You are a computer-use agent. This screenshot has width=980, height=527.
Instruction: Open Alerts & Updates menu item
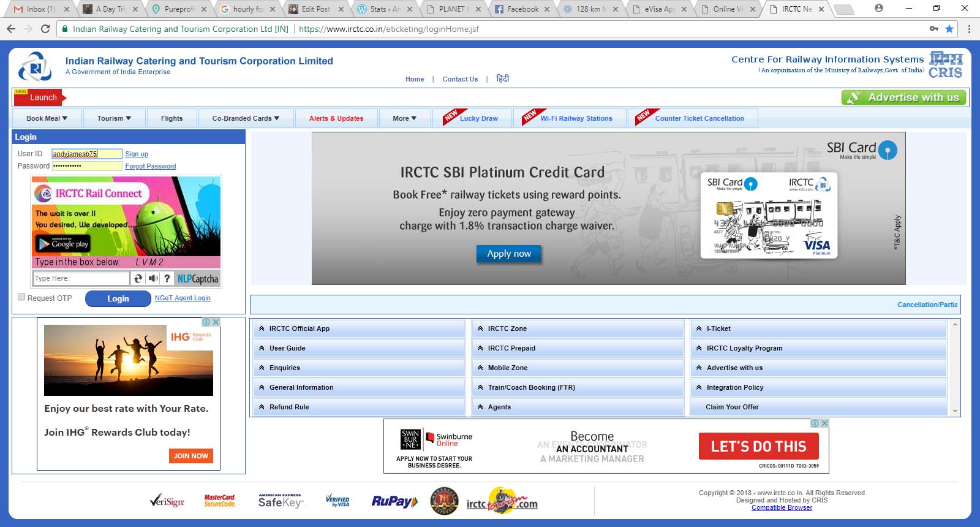point(336,118)
